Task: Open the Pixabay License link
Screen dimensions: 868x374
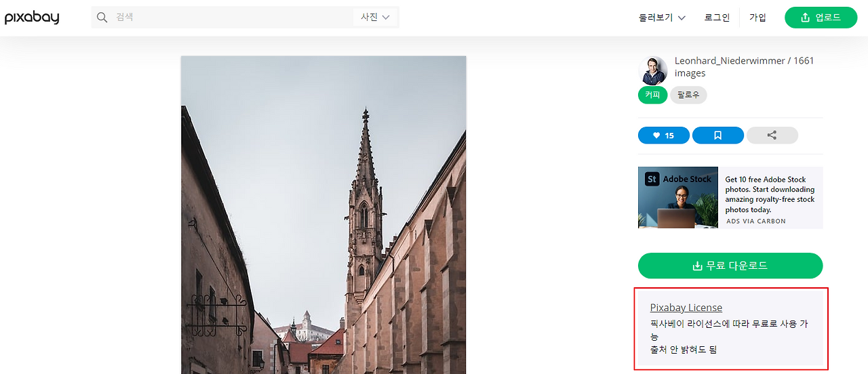Action: click(x=686, y=308)
